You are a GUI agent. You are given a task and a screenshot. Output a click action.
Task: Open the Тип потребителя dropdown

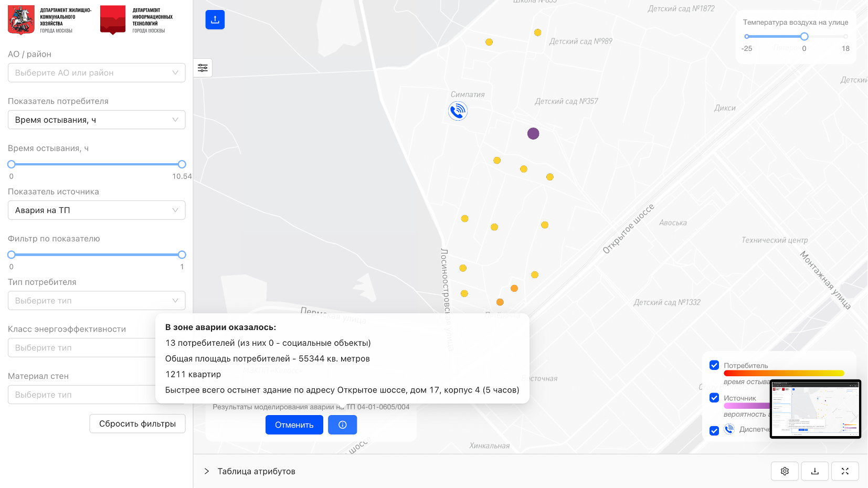[97, 301]
